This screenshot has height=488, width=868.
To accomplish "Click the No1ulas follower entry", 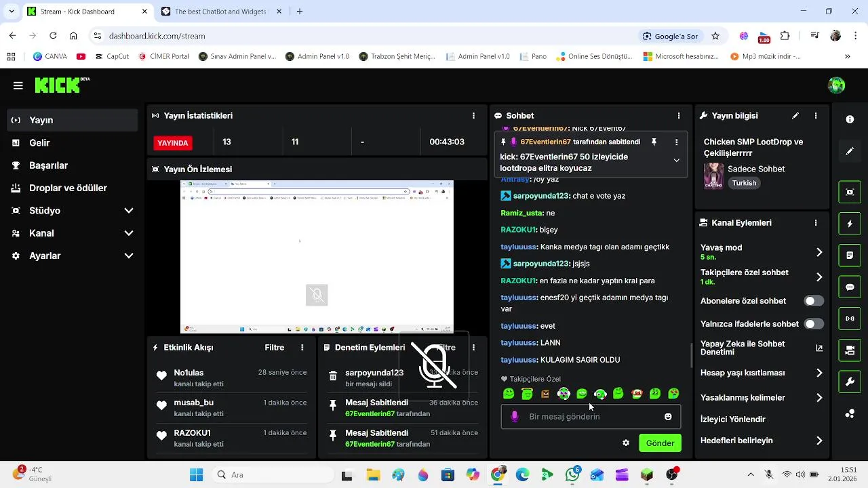I will (x=232, y=378).
